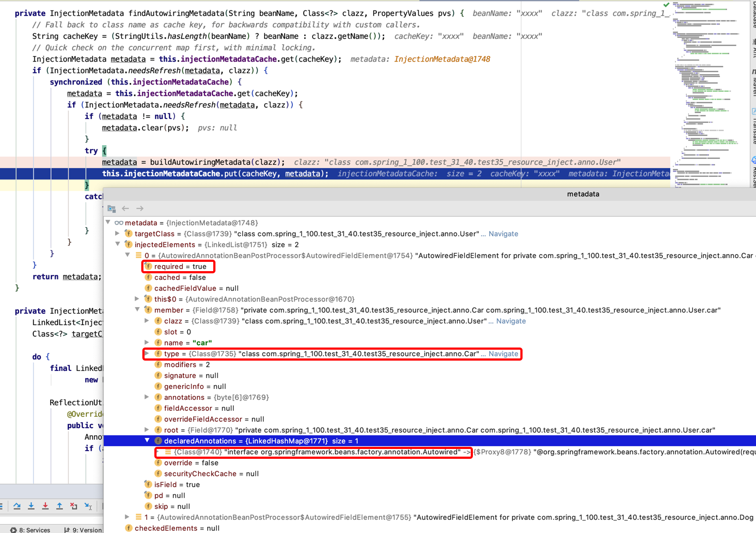Open the 8: Services tool window
This screenshot has width=756, height=533.
click(x=30, y=530)
